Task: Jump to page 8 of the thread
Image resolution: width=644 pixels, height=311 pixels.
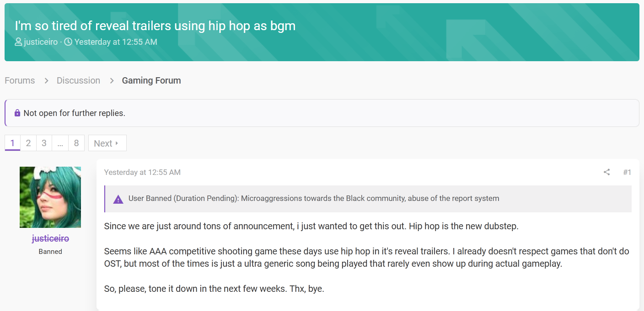Action: pyautogui.click(x=76, y=143)
